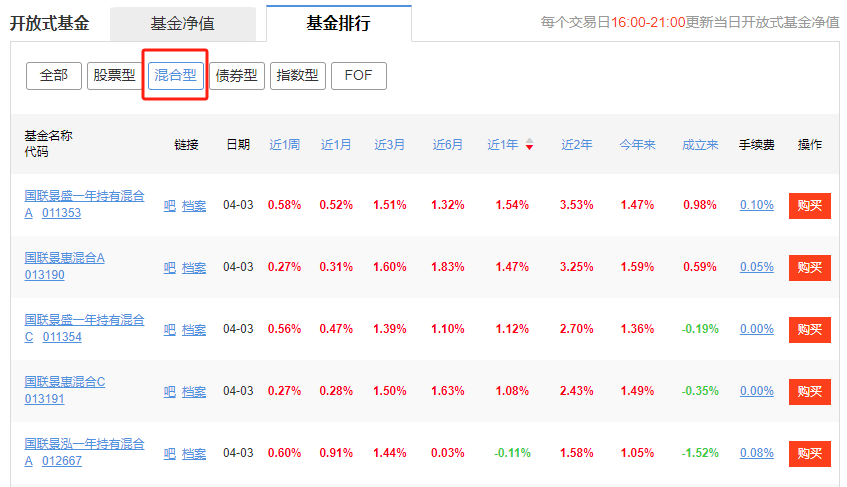Sort by 近1年 column header
The height and width of the screenshot is (487, 847).
(x=503, y=145)
